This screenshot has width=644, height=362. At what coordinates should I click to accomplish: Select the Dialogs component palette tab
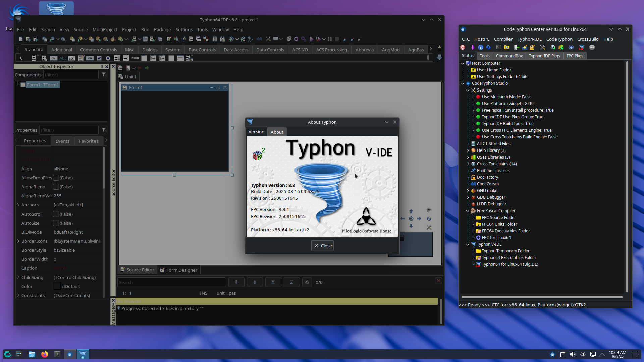coord(150,50)
